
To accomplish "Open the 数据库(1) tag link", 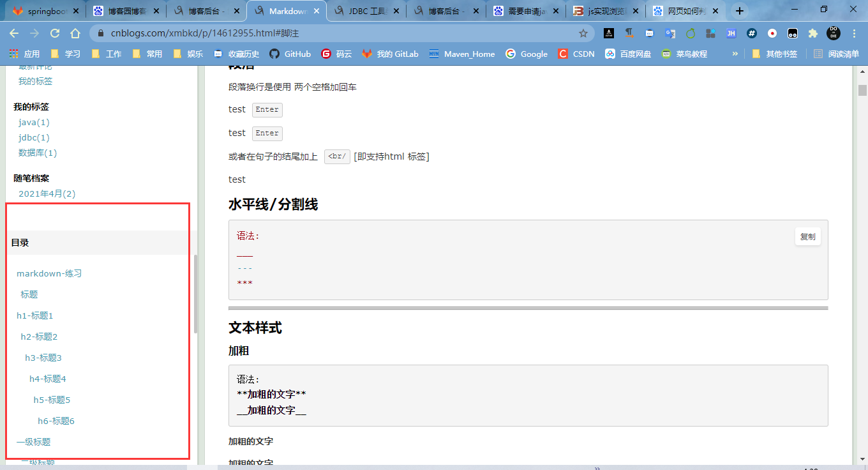I will click(38, 153).
